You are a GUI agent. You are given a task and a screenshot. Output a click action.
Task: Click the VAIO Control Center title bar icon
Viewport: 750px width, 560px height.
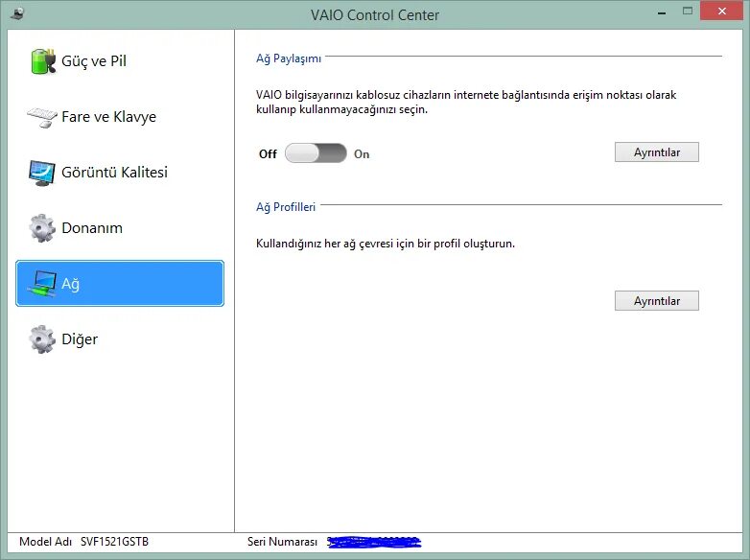tap(16, 13)
